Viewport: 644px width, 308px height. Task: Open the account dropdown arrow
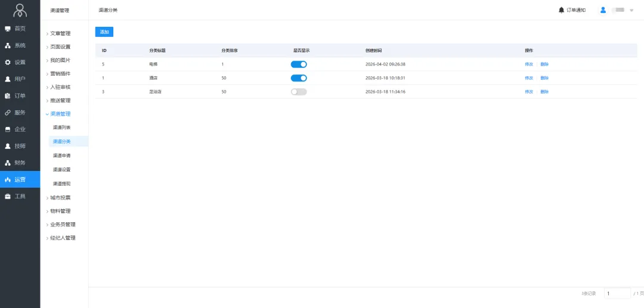click(631, 11)
